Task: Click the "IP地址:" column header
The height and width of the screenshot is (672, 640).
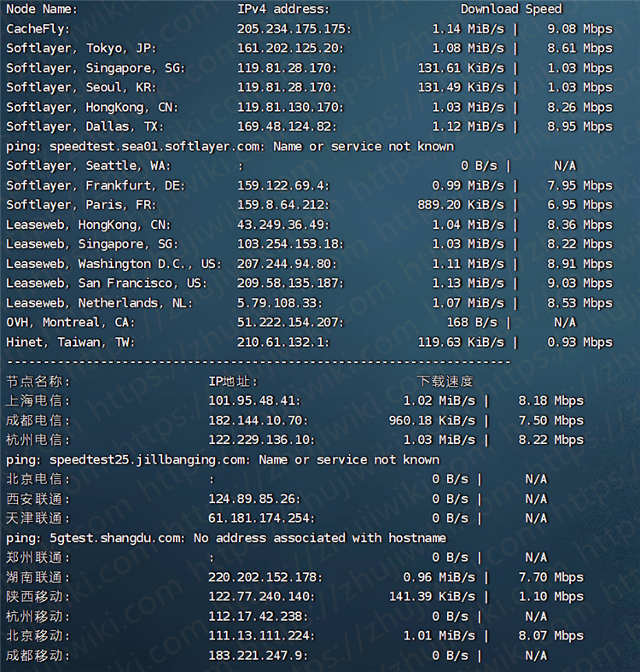Action: point(233,382)
